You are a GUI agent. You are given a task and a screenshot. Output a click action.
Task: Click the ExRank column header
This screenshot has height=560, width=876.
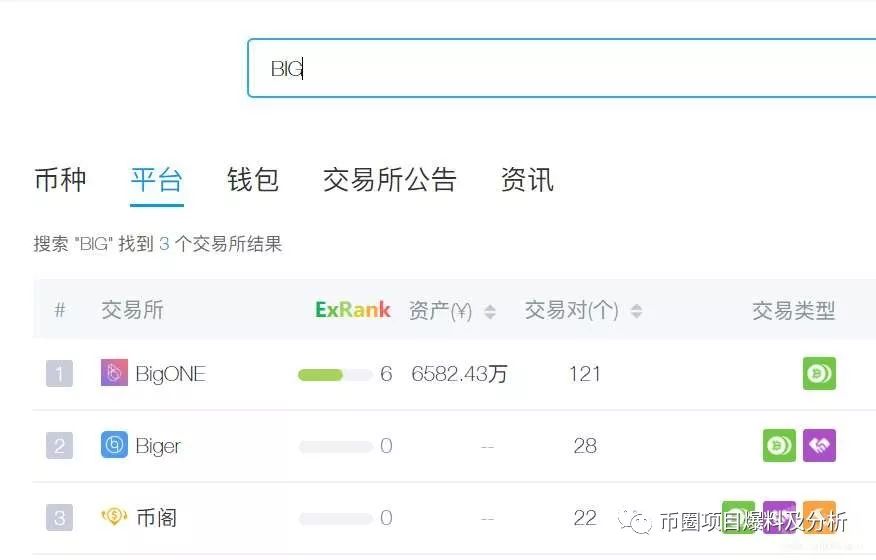pyautogui.click(x=353, y=310)
